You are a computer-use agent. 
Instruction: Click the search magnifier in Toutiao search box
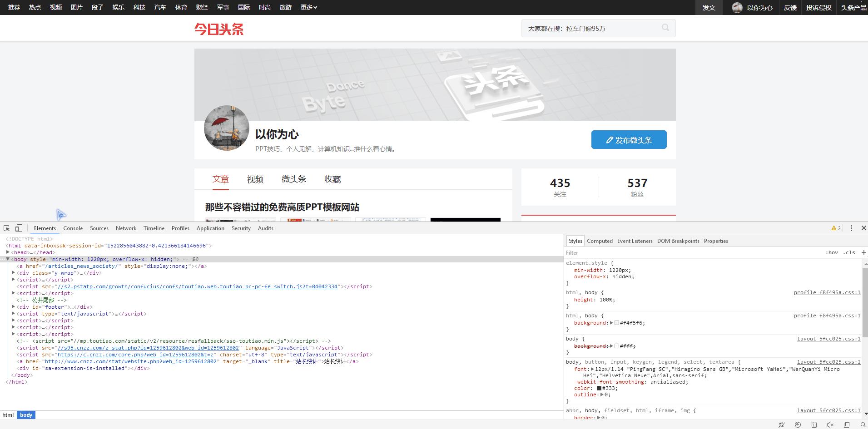point(665,28)
